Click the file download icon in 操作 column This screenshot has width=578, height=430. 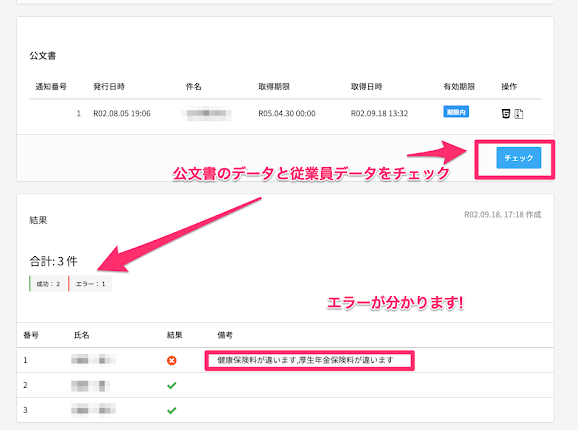519,114
